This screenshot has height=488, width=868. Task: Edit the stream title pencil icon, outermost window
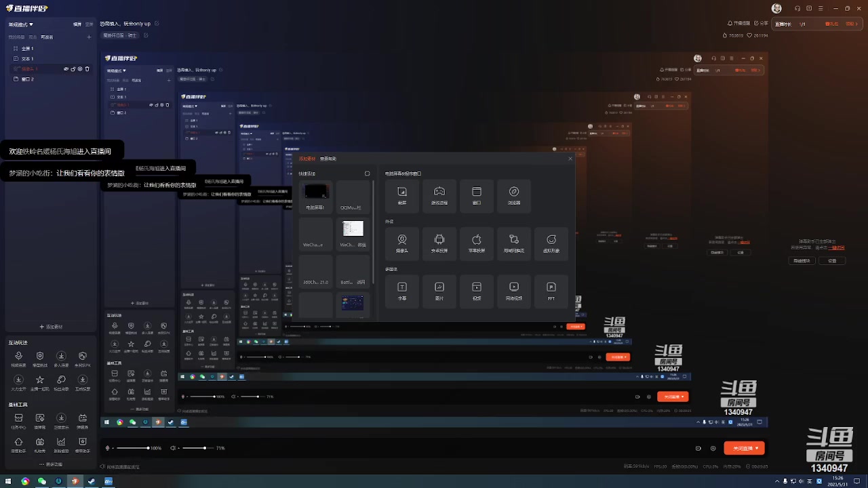click(157, 24)
